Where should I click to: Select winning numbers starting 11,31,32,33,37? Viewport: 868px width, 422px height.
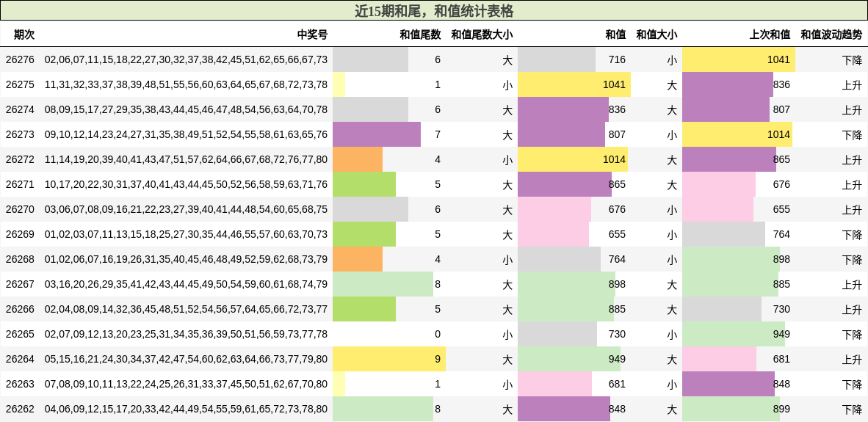coord(186,84)
